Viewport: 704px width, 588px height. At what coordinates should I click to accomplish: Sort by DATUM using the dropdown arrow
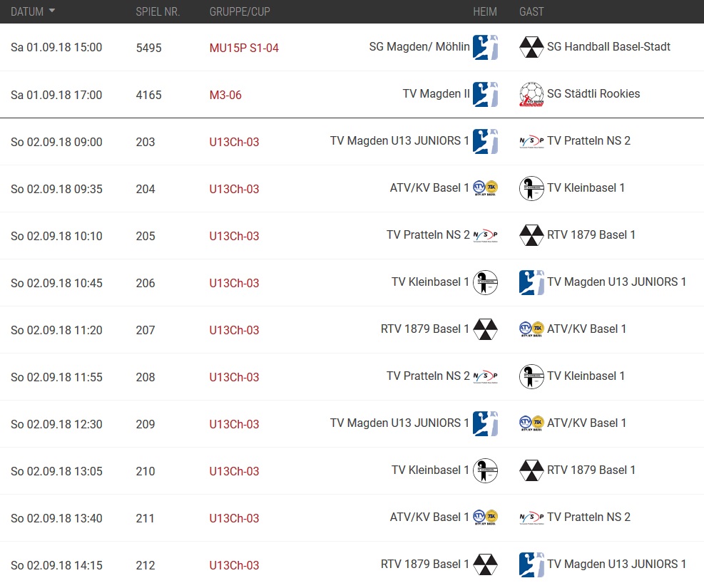coord(52,10)
